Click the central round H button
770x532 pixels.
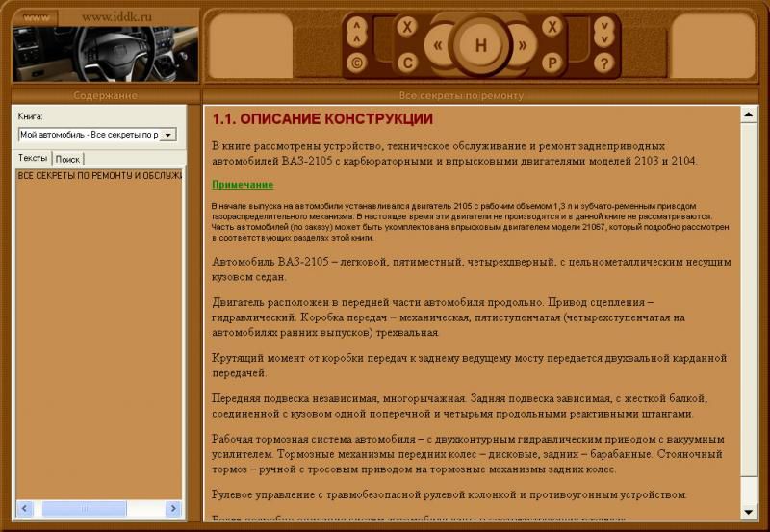tap(480, 45)
